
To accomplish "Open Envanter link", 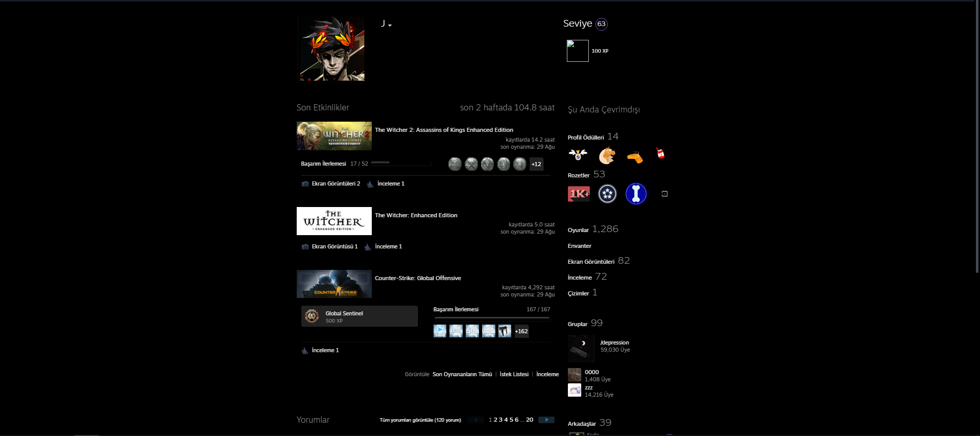I will 580,246.
